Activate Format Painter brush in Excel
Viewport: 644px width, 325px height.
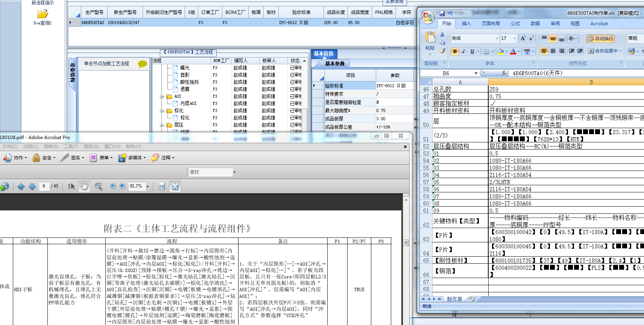click(x=442, y=51)
